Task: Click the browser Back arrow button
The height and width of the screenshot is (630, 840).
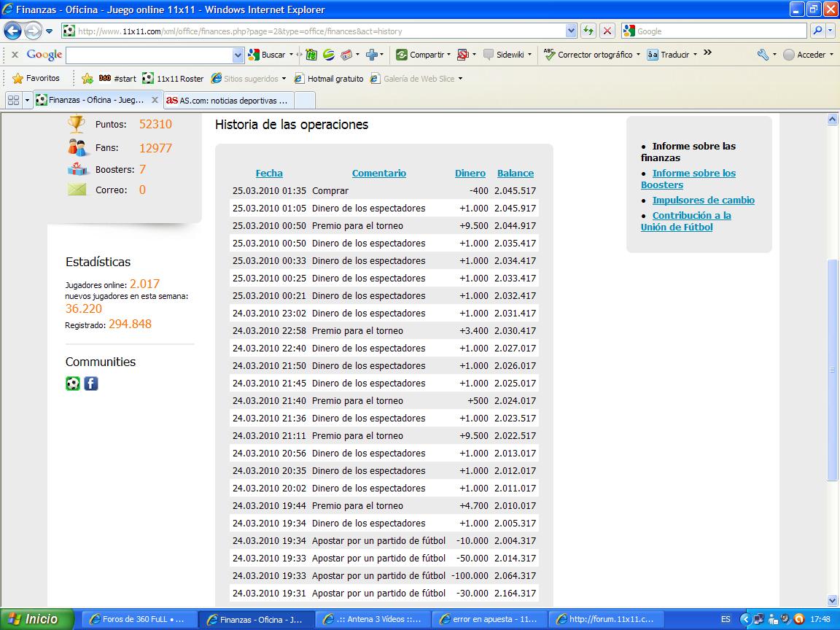Action: point(13,31)
